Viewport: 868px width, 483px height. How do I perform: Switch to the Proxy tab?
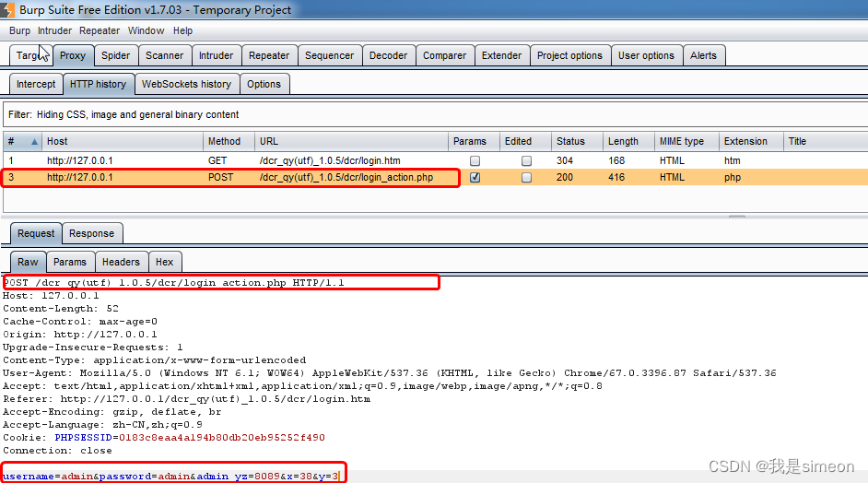pyautogui.click(x=73, y=55)
